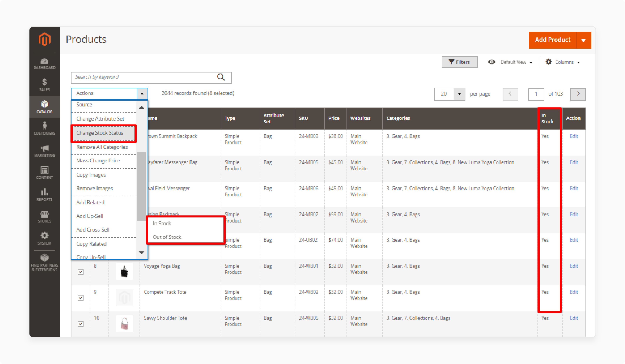625x364 pixels.
Task: Uncheck the Voyage Yoga Bag row checkbox
Action: (x=80, y=272)
